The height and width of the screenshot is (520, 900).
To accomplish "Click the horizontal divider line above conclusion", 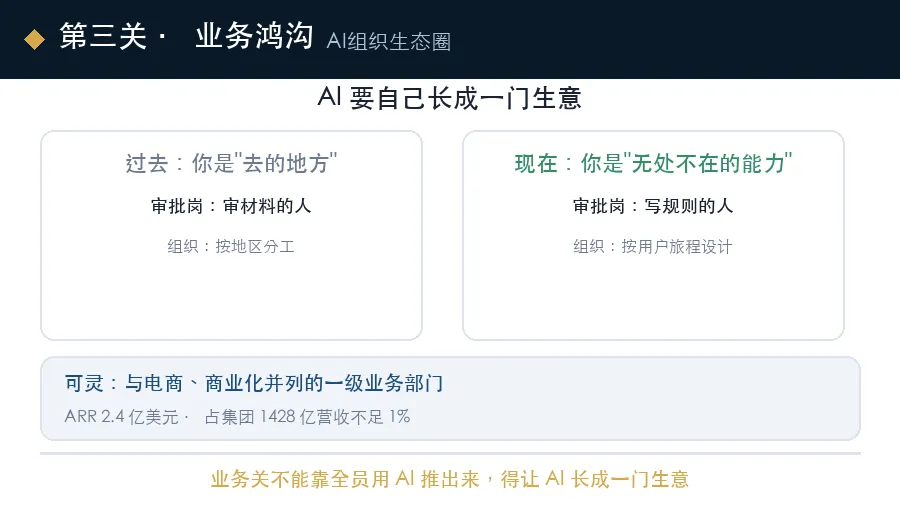I will tap(450, 453).
